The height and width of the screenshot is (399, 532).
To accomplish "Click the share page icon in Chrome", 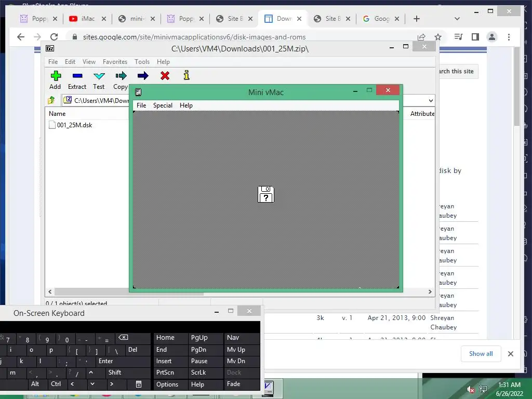I will tap(421, 37).
